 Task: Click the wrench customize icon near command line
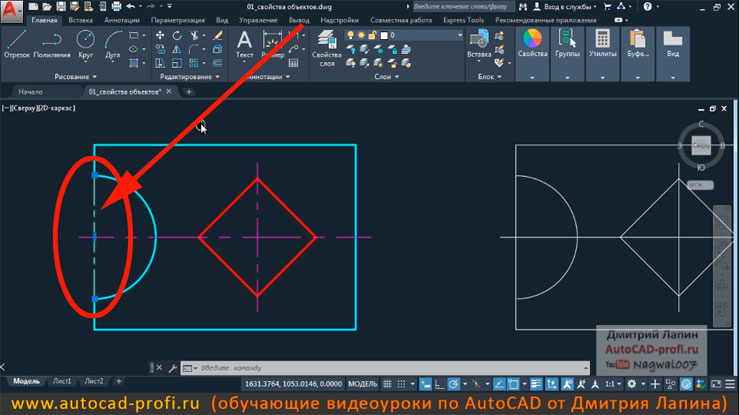[x=172, y=368]
